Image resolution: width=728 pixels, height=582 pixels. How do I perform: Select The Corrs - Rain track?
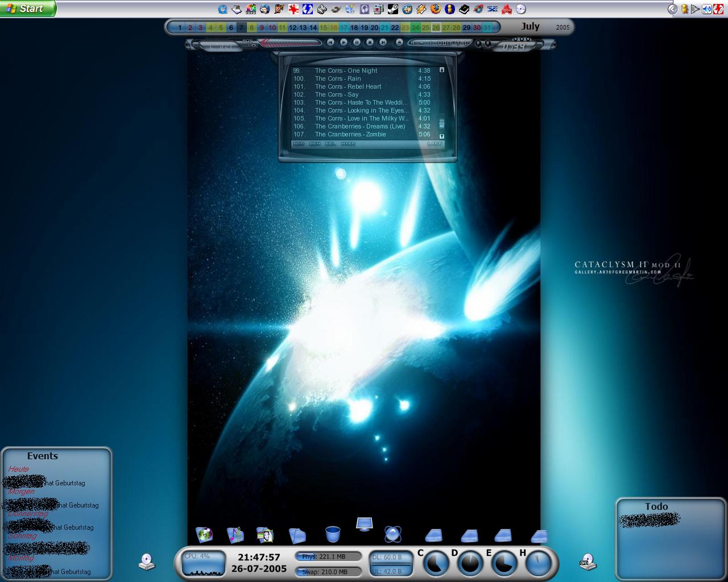tap(362, 78)
